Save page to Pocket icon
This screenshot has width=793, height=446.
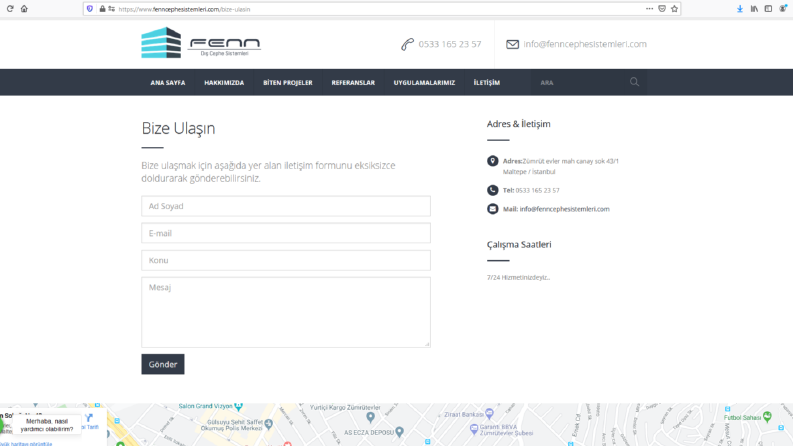(662, 9)
